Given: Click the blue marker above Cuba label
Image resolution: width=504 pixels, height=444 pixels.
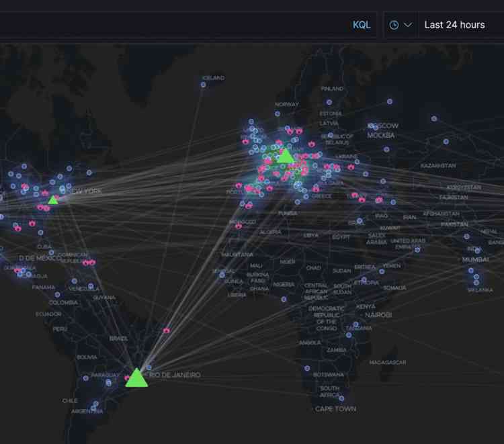Looking at the screenshot, I should [40, 232].
